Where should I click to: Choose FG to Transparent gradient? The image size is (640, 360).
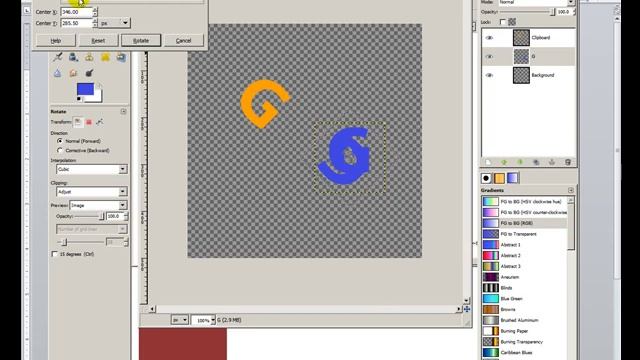524,234
